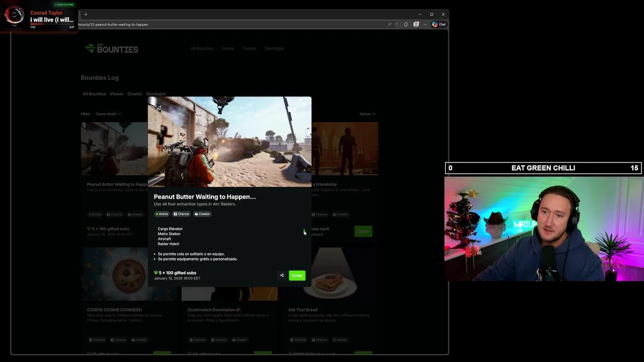Expand the Game mode filter dropdown

(108, 114)
